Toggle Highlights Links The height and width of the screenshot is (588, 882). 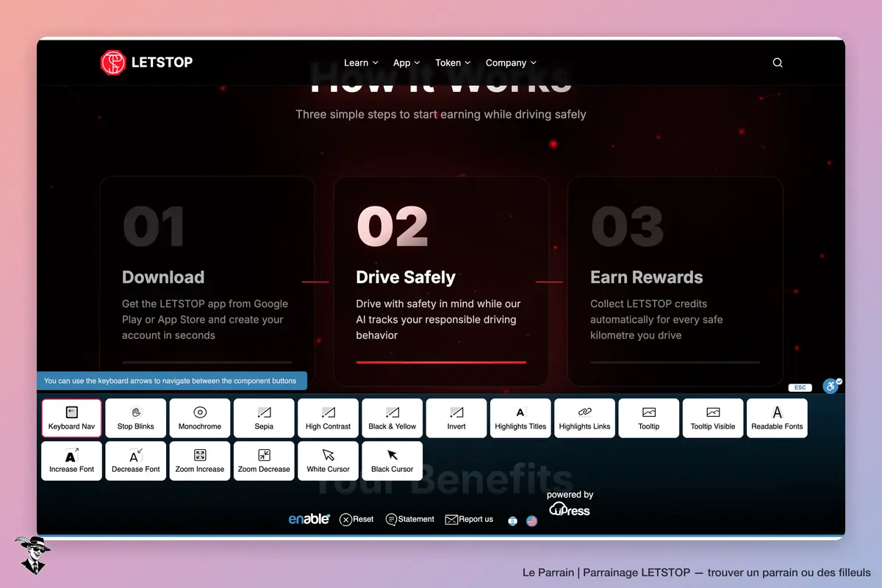pyautogui.click(x=585, y=418)
